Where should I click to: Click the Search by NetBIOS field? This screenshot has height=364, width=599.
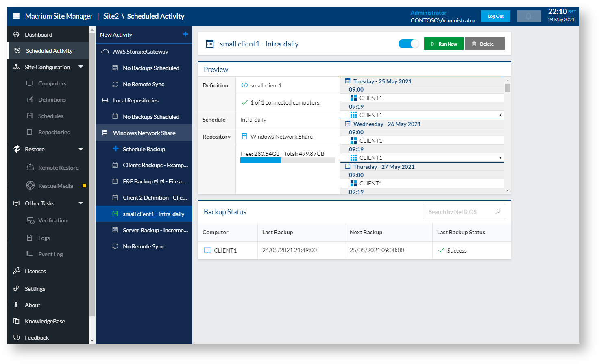[464, 211]
